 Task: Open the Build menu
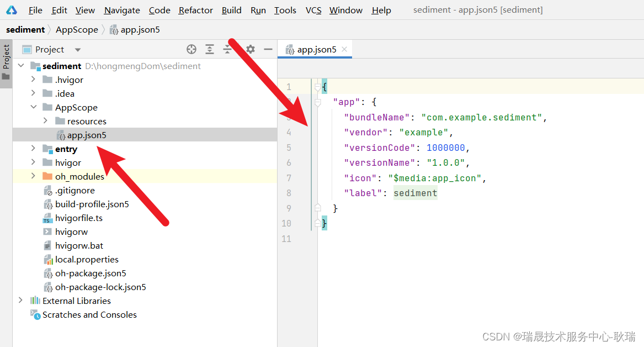[232, 10]
